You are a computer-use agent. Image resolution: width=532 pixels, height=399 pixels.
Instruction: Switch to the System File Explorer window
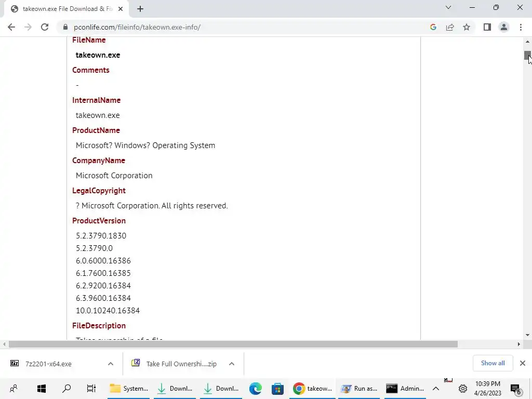(129, 389)
